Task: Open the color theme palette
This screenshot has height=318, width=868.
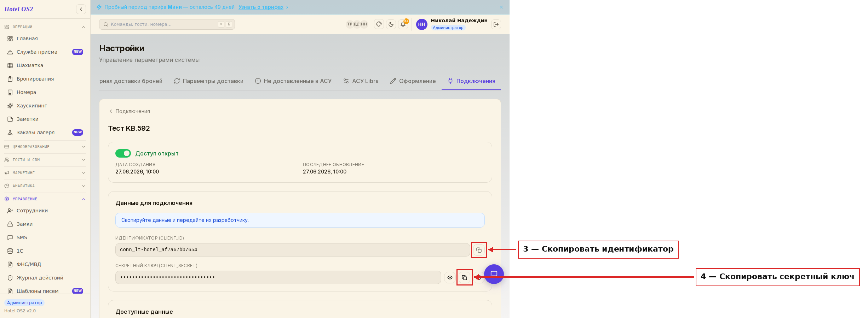Action: 379,24
